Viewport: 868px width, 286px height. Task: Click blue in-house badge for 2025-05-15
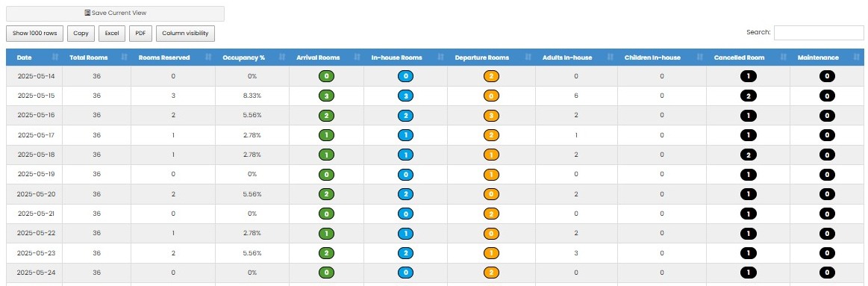click(406, 96)
